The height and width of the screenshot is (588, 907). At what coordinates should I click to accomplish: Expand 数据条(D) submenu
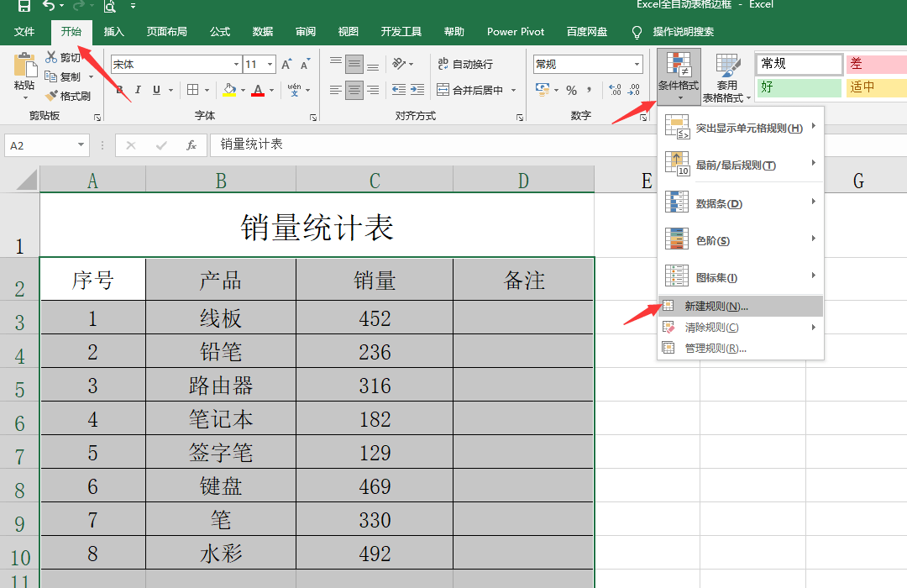coord(741,203)
